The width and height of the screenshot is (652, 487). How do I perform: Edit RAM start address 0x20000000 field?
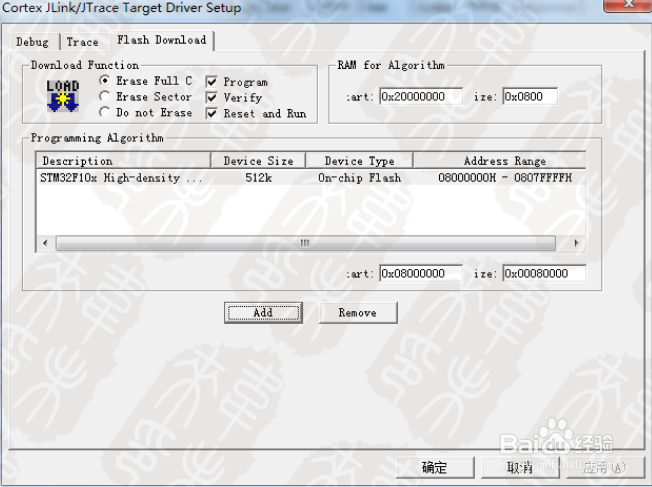(421, 96)
